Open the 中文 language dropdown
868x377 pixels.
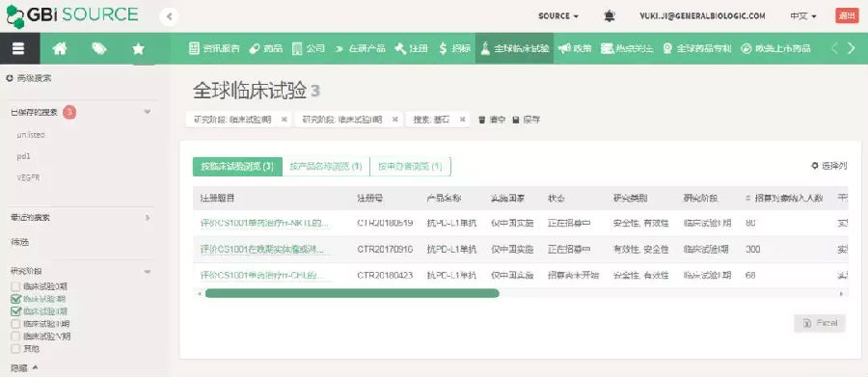coord(803,16)
